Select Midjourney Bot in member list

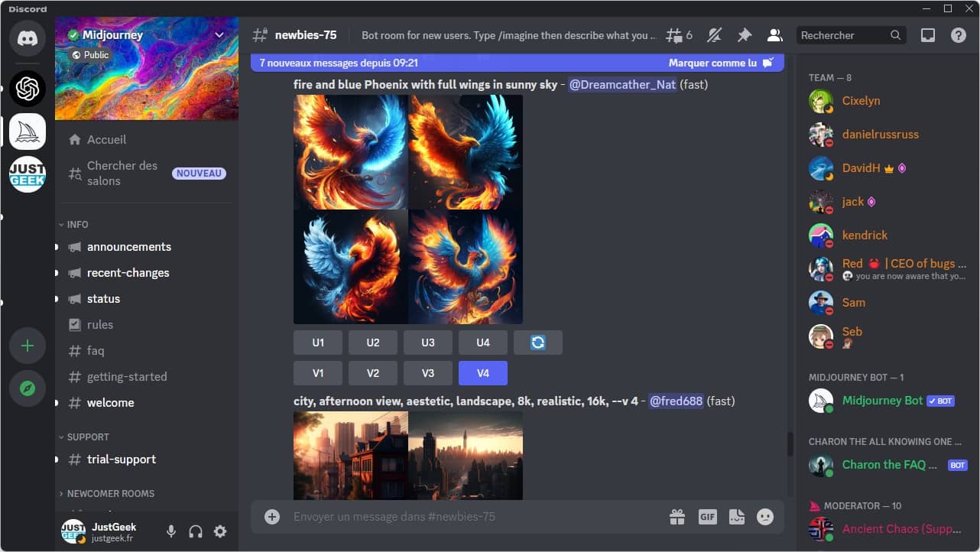pyautogui.click(x=888, y=401)
